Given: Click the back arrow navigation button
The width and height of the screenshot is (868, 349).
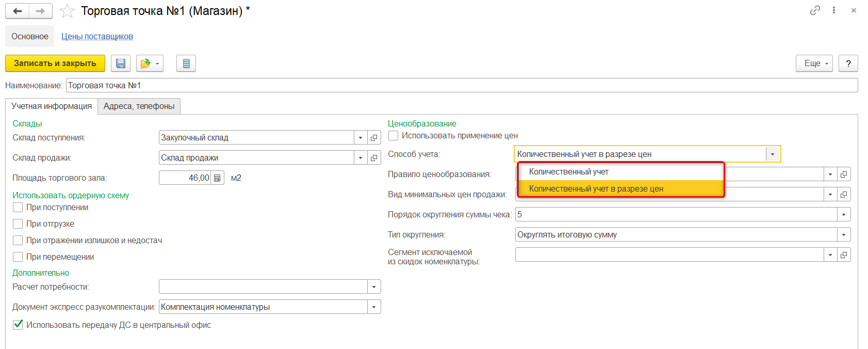Looking at the screenshot, I should tap(17, 11).
